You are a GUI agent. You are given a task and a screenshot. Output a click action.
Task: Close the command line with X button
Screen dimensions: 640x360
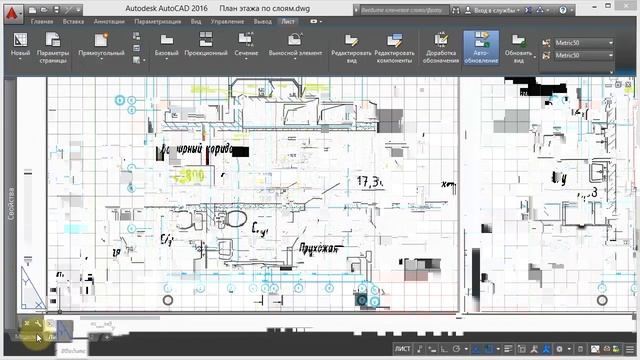[x=27, y=324]
